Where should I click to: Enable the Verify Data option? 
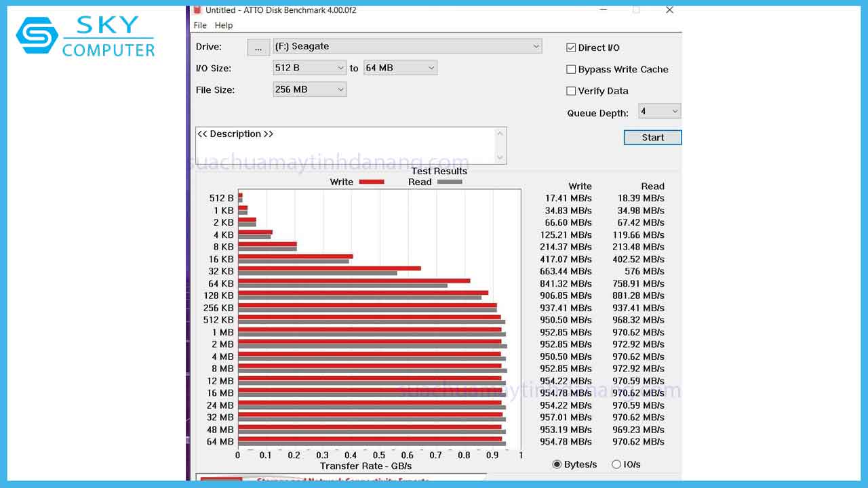click(x=572, y=90)
